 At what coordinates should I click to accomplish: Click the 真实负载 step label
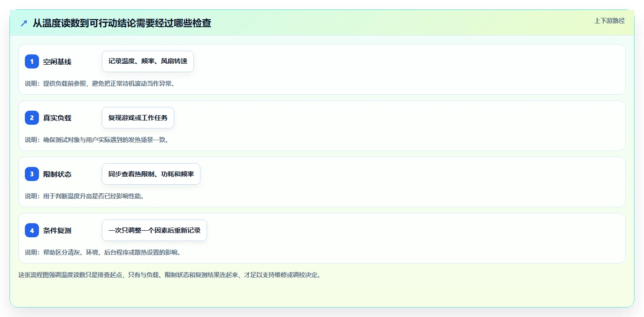pyautogui.click(x=57, y=118)
